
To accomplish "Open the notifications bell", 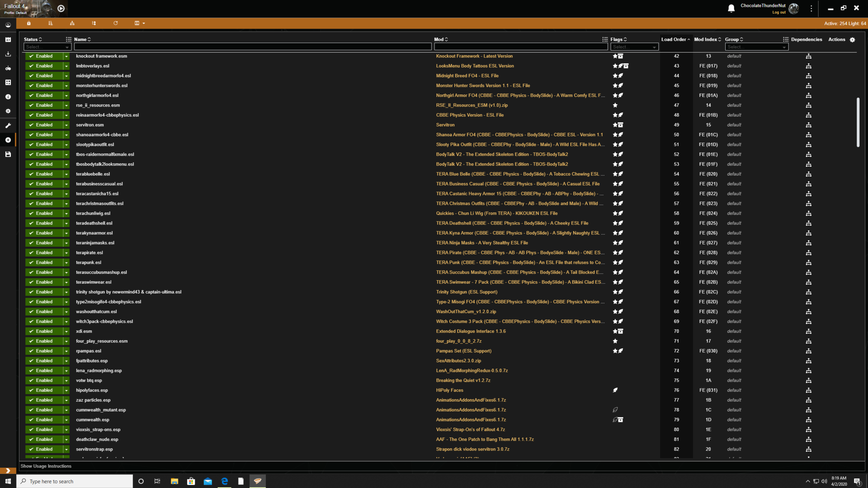I will click(731, 8).
